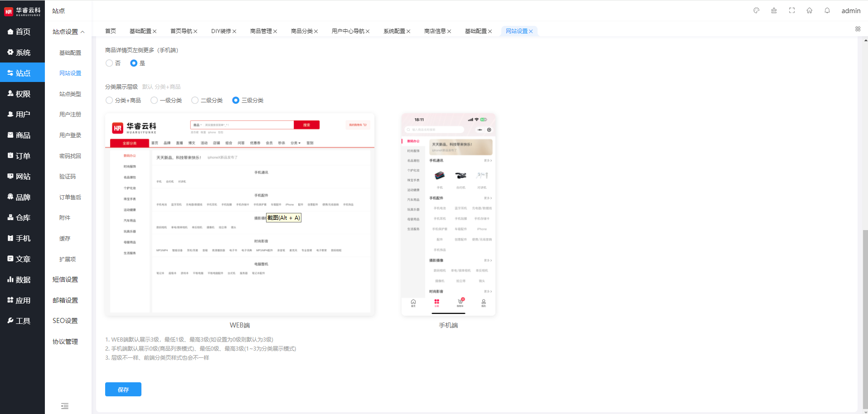Open the notification bell
Image resolution: width=868 pixels, height=414 pixels.
827,10
